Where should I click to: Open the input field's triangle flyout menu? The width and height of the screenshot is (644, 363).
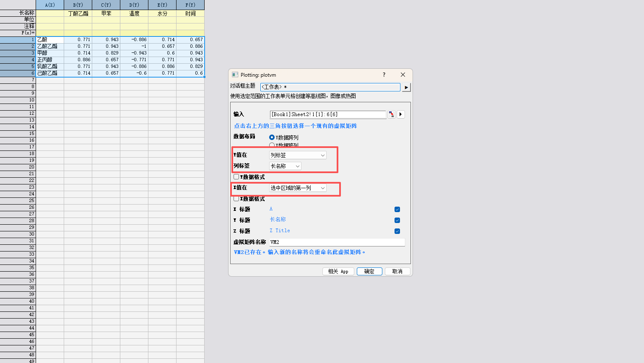401,114
